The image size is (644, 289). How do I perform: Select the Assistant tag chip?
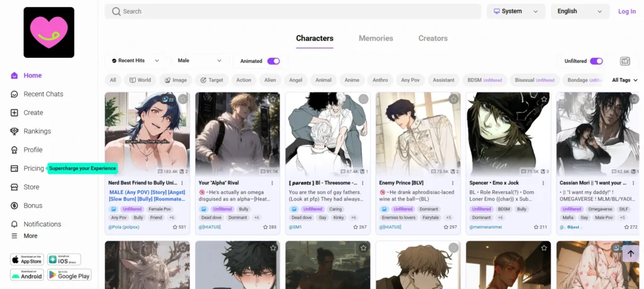(x=443, y=80)
